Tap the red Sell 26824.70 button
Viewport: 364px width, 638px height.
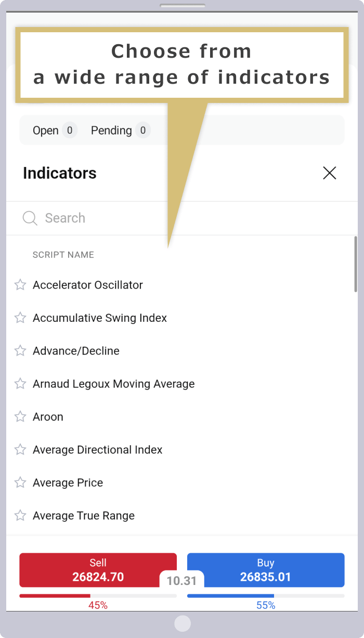pos(98,570)
